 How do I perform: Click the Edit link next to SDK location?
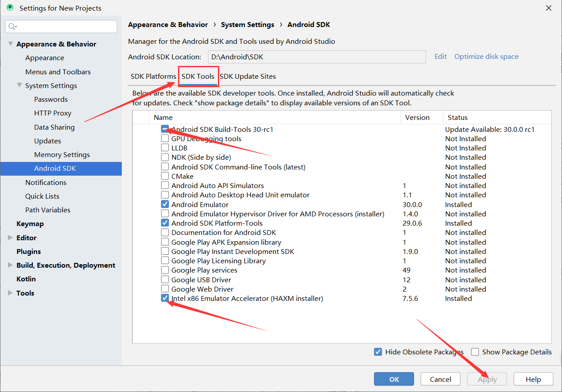(x=440, y=56)
